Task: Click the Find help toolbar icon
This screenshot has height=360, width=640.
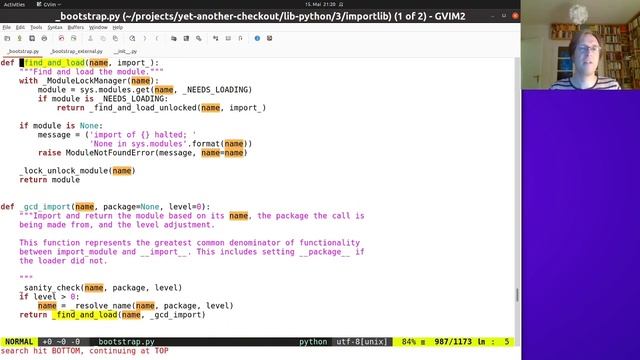Action: (269, 38)
